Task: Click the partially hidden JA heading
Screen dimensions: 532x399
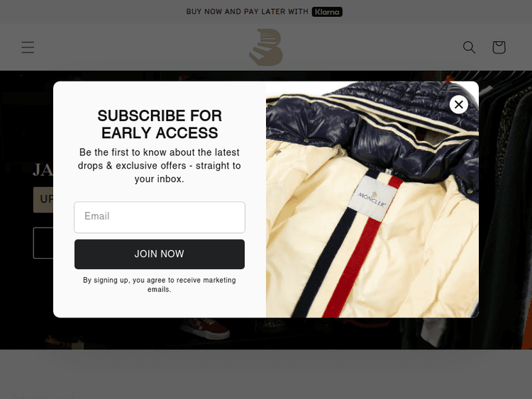Action: 43,170
